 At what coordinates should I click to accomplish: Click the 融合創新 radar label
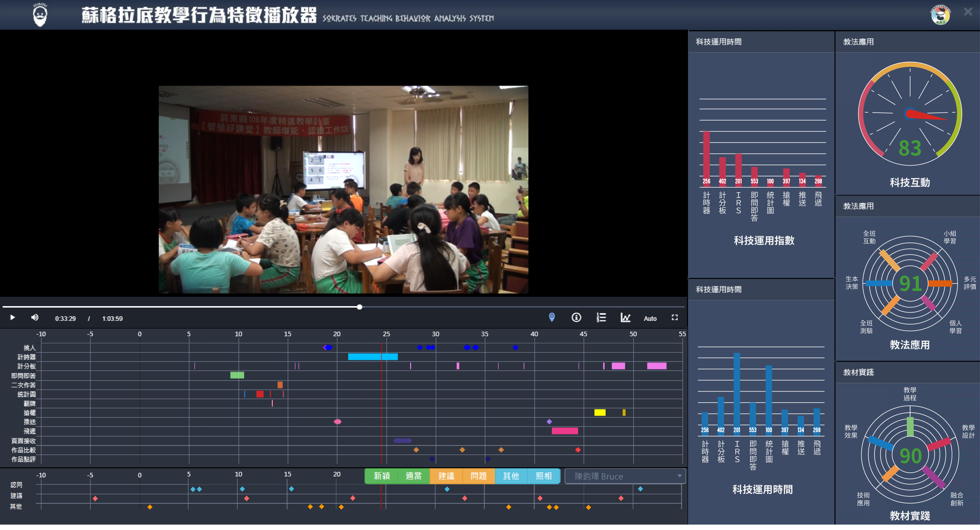point(957,499)
